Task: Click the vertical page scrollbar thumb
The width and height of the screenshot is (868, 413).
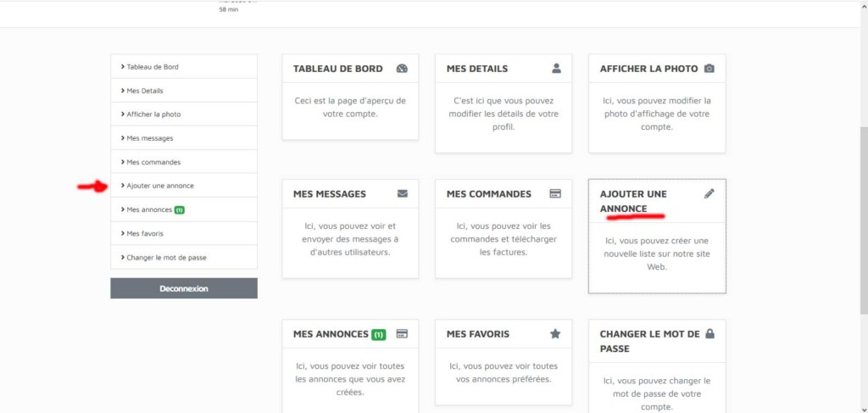Action: tap(864, 220)
